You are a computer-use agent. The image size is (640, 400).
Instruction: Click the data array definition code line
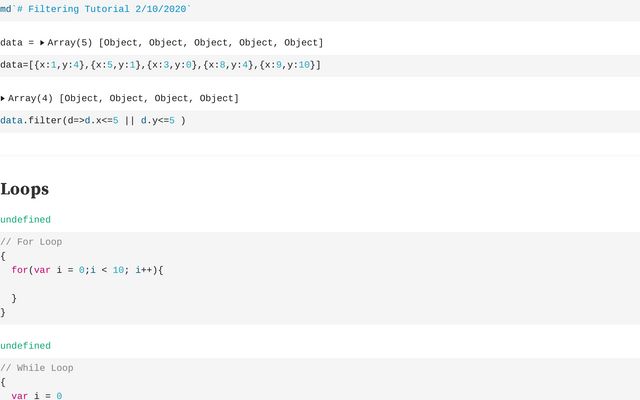(160, 65)
